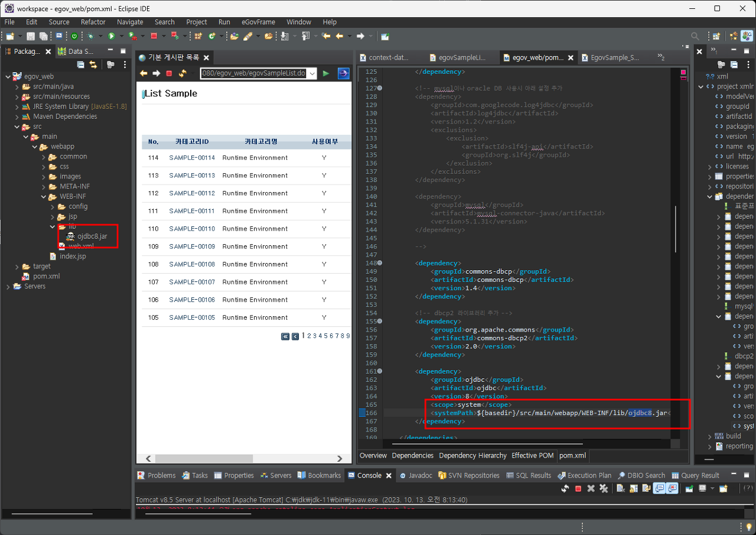Click Clear Console icon
This screenshot has width=756, height=535.
click(620, 489)
